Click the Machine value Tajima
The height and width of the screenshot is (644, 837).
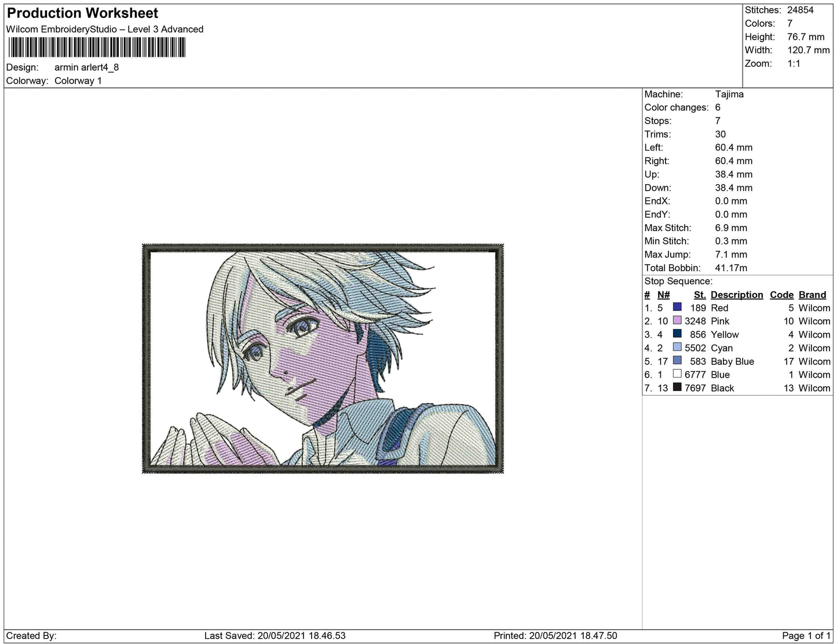[x=729, y=94]
